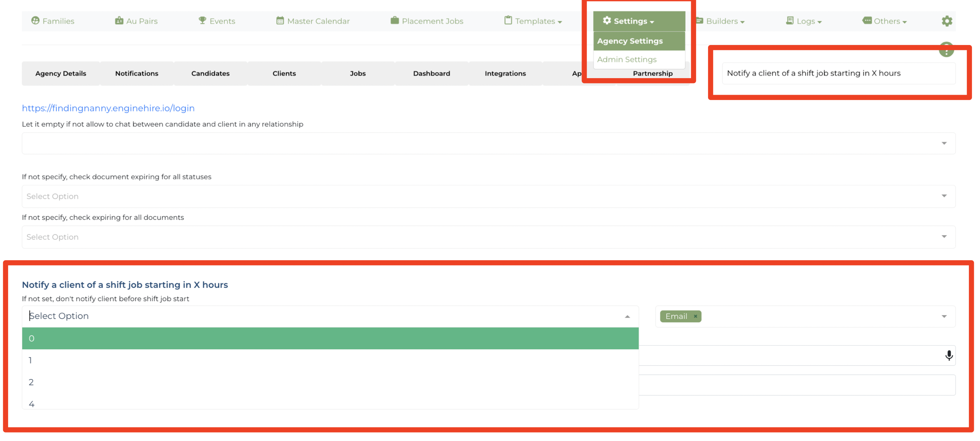The width and height of the screenshot is (980, 441).
Task: Choose option 2 in hours list
Action: tap(330, 382)
